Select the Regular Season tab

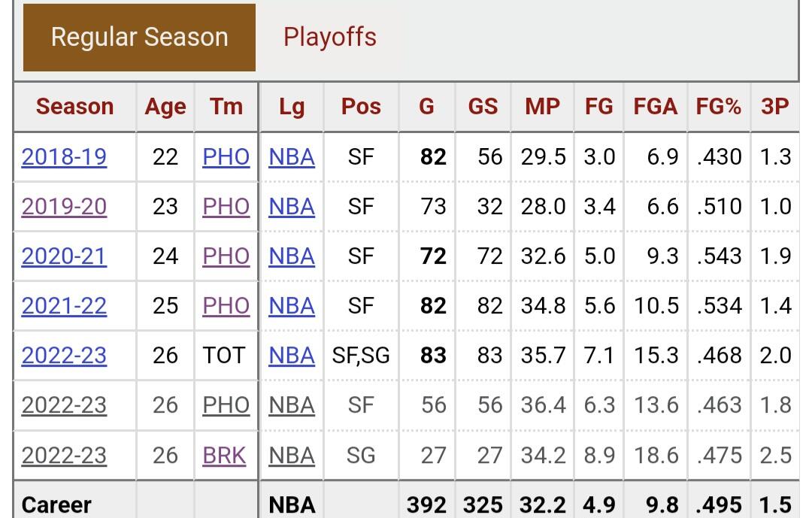point(139,37)
